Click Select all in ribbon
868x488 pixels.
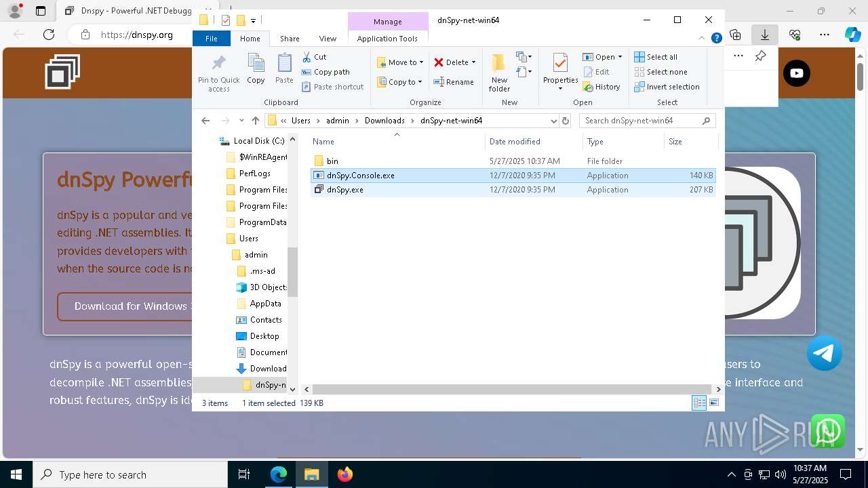[656, 57]
